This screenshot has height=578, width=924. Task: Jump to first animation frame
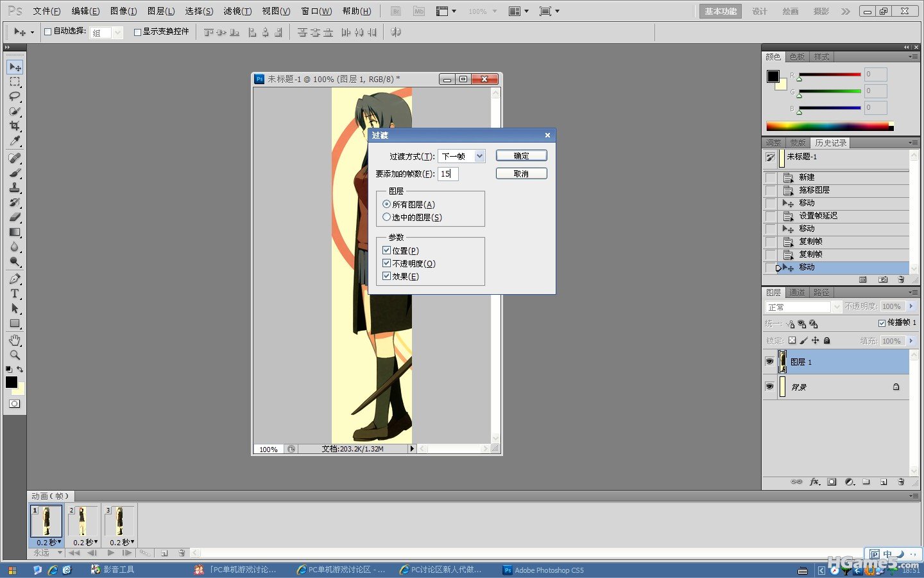pyautogui.click(x=74, y=553)
